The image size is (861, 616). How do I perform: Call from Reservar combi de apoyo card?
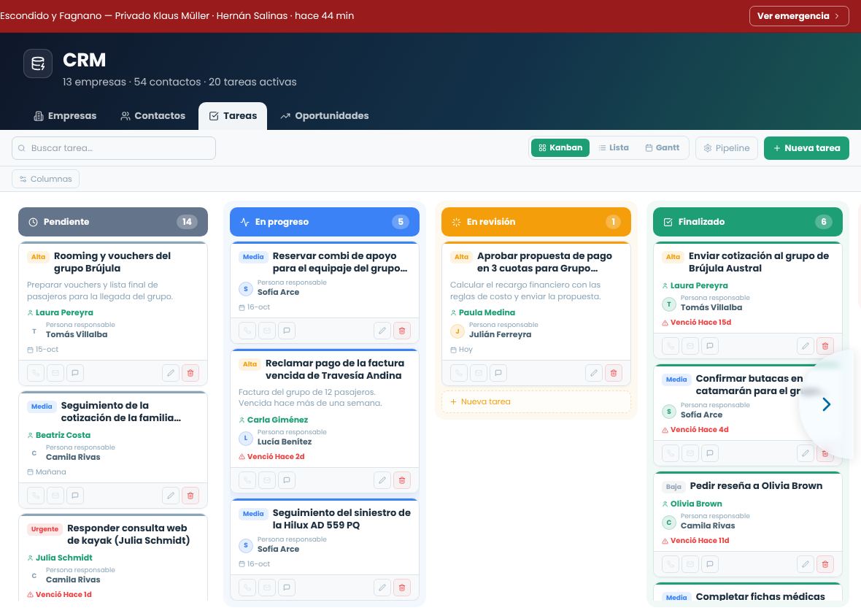247,331
